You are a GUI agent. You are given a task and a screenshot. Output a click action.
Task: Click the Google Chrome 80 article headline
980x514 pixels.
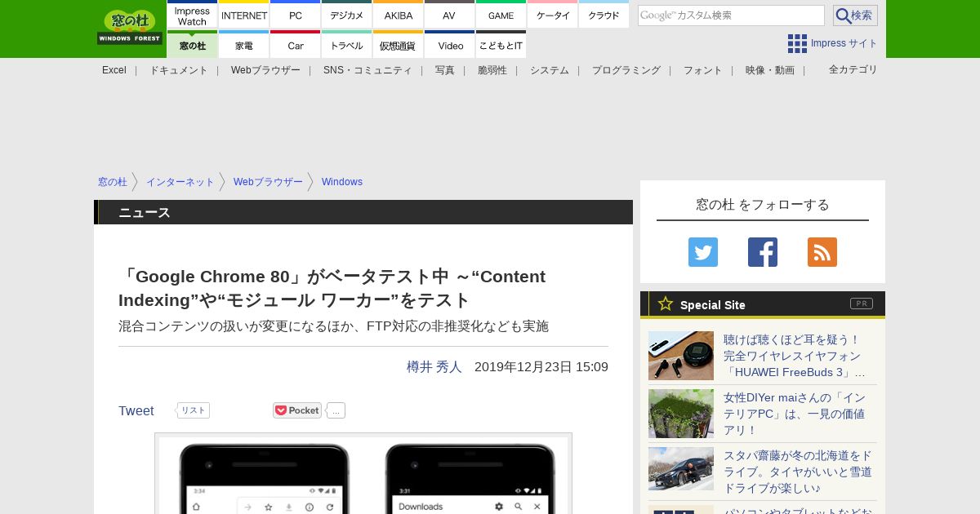[x=332, y=288]
